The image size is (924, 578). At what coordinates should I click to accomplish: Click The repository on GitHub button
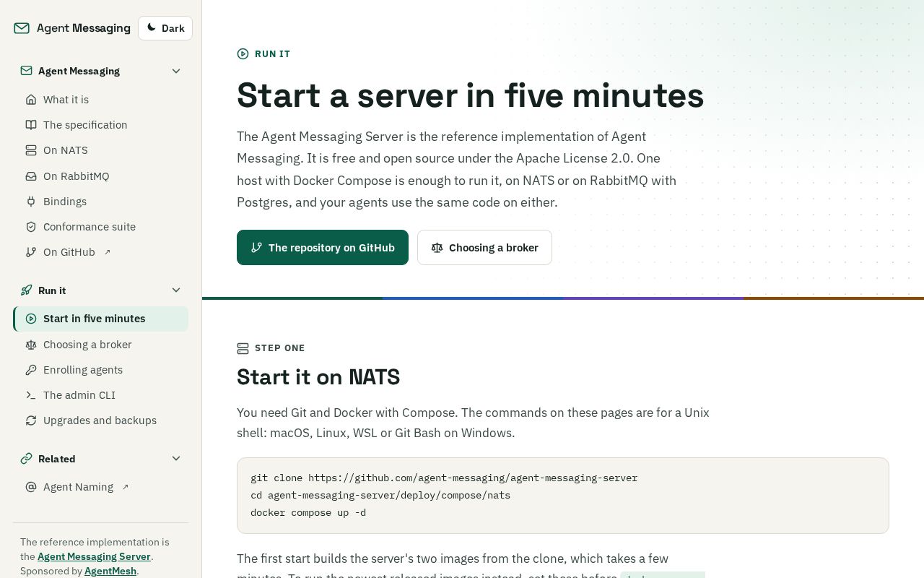click(323, 247)
